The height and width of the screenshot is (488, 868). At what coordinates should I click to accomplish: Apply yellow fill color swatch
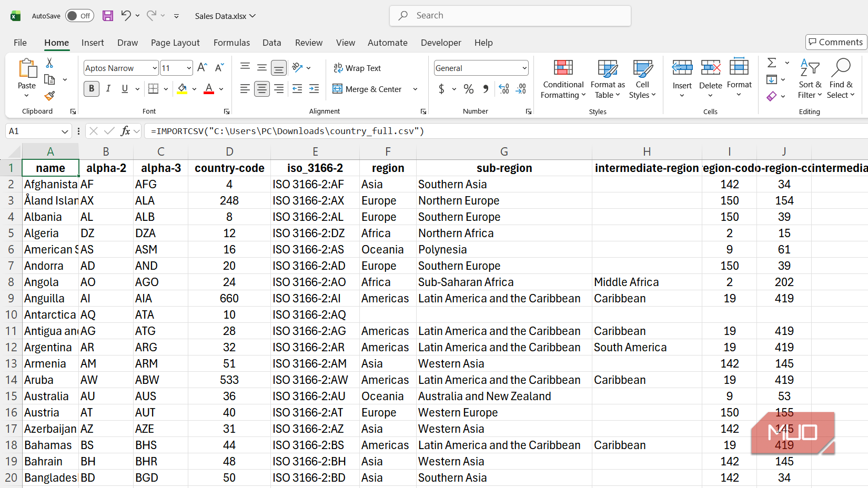[x=182, y=89]
